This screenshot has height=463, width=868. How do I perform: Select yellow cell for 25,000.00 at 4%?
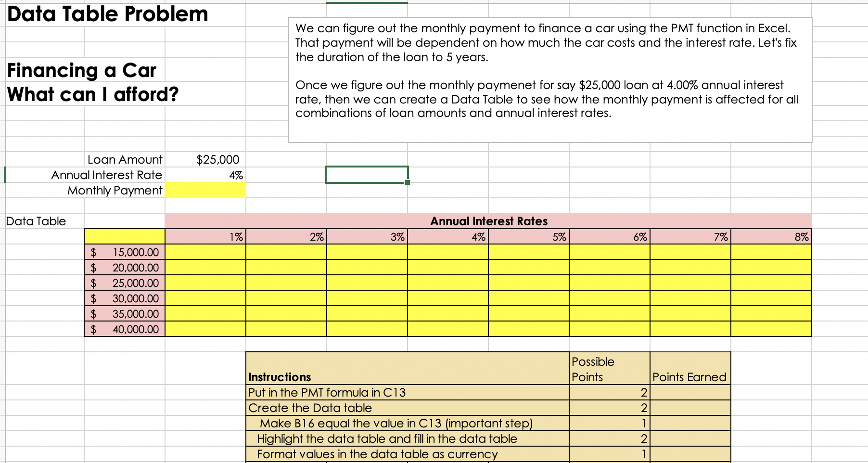click(x=448, y=283)
